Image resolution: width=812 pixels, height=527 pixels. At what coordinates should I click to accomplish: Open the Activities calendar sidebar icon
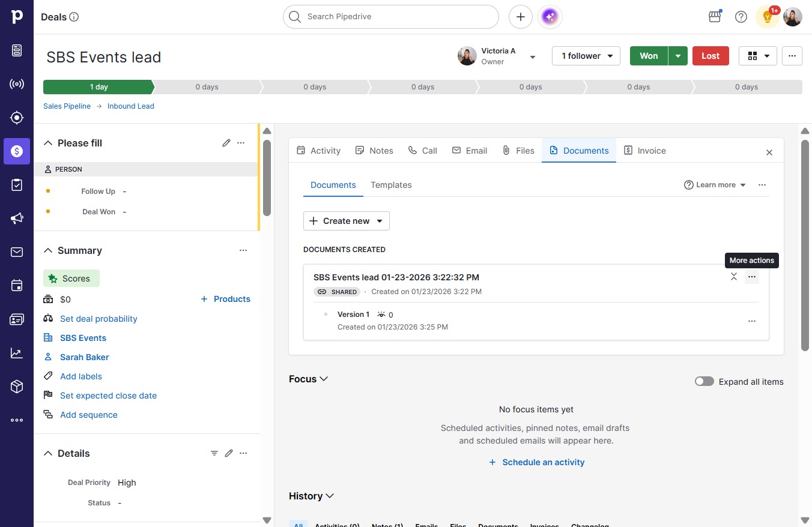click(x=17, y=286)
